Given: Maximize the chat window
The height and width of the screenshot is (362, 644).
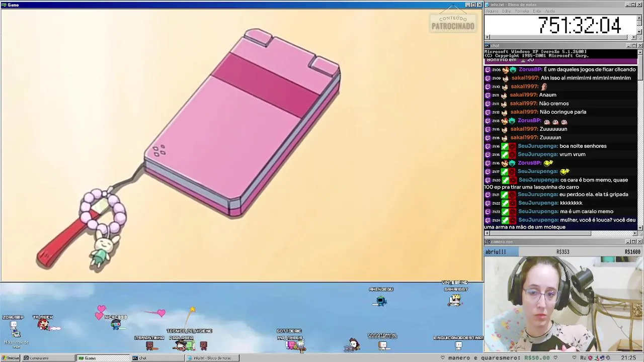Looking at the screenshot, I should click(634, 46).
